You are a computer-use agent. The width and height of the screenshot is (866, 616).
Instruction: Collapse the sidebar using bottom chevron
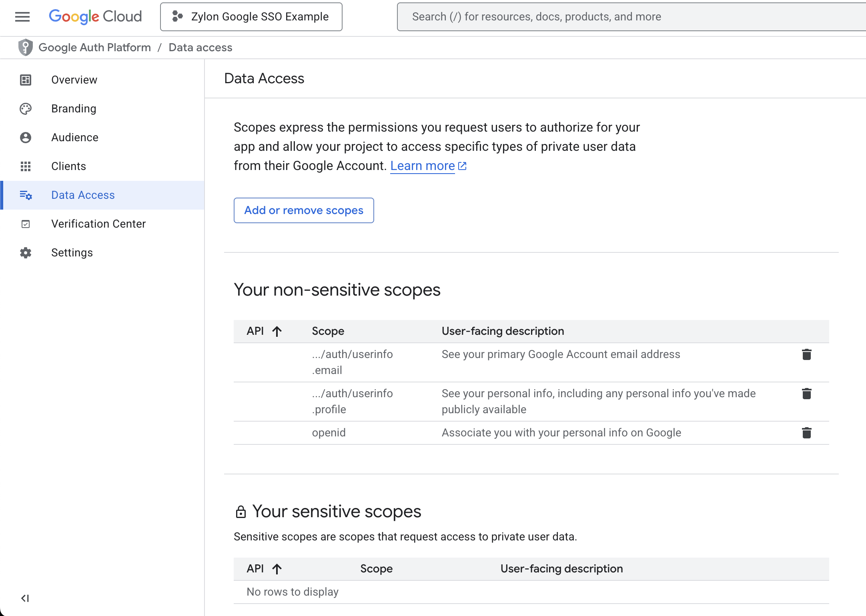pyautogui.click(x=26, y=598)
